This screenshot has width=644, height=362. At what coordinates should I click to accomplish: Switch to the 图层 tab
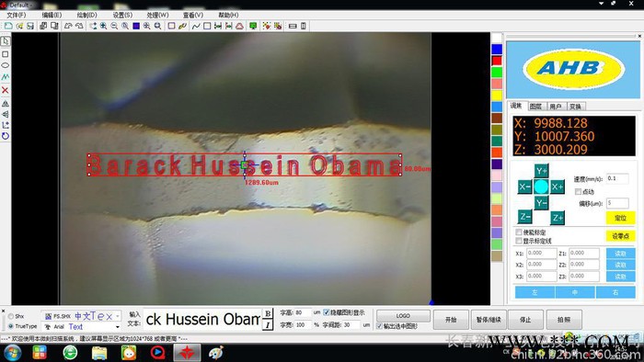click(535, 107)
